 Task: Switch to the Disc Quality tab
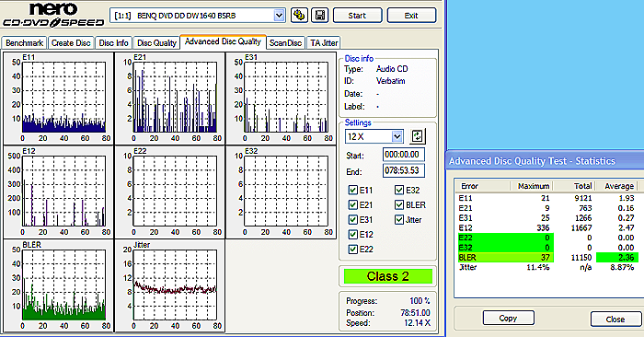[x=156, y=42]
